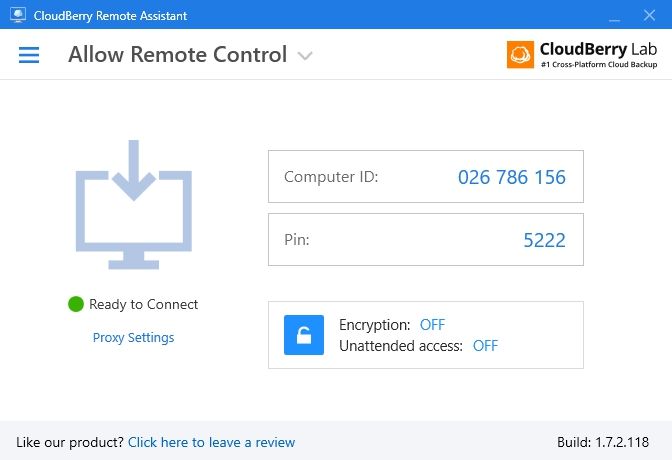Click the Allow Remote Control heading
Image resolution: width=672 pixels, height=460 pixels.
click(x=177, y=54)
